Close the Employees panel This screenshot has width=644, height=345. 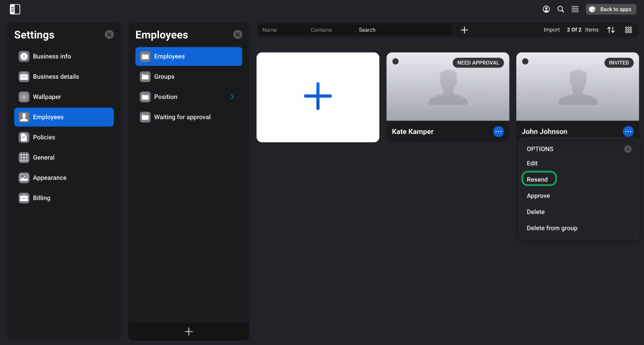(x=238, y=35)
